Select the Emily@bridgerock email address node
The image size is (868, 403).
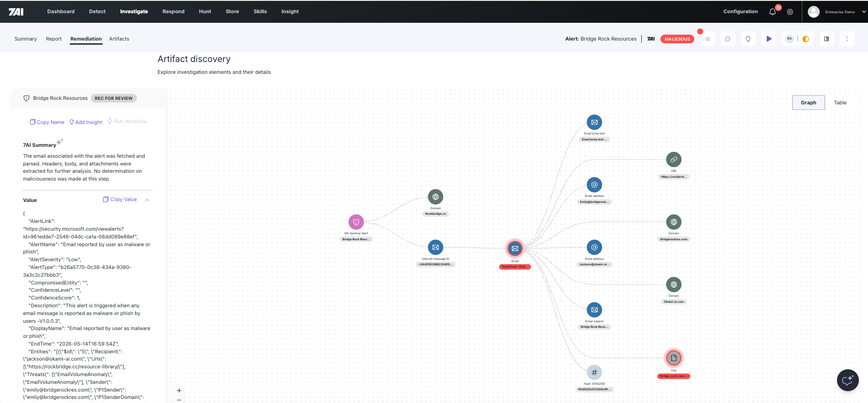(x=594, y=185)
